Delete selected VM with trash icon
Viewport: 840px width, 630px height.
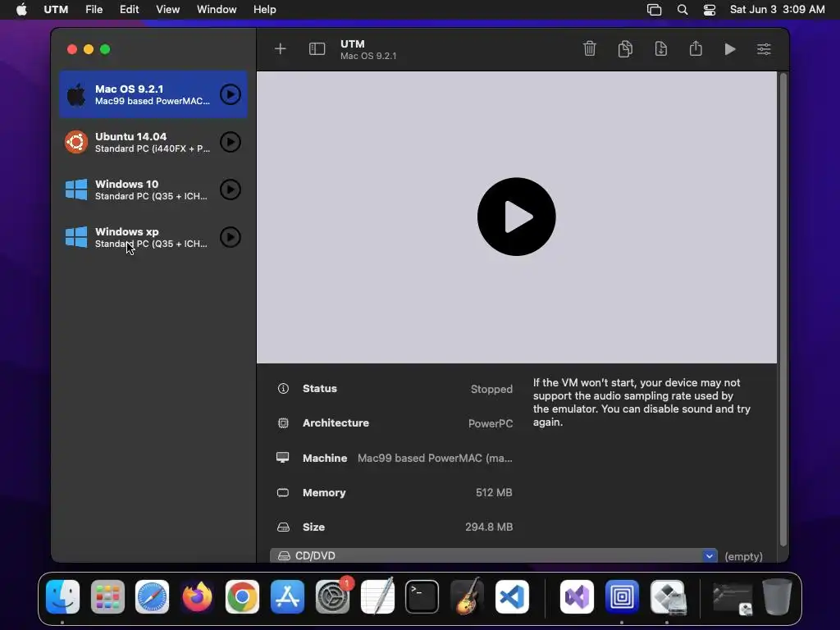click(x=589, y=48)
